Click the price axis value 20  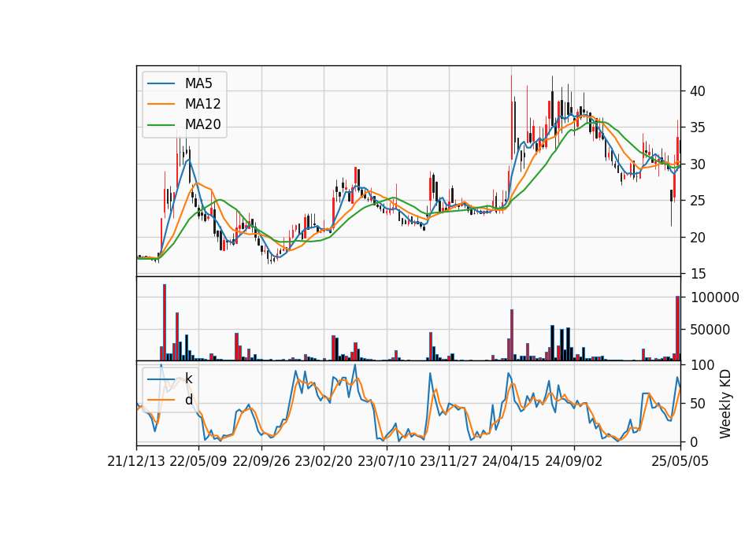click(x=699, y=237)
